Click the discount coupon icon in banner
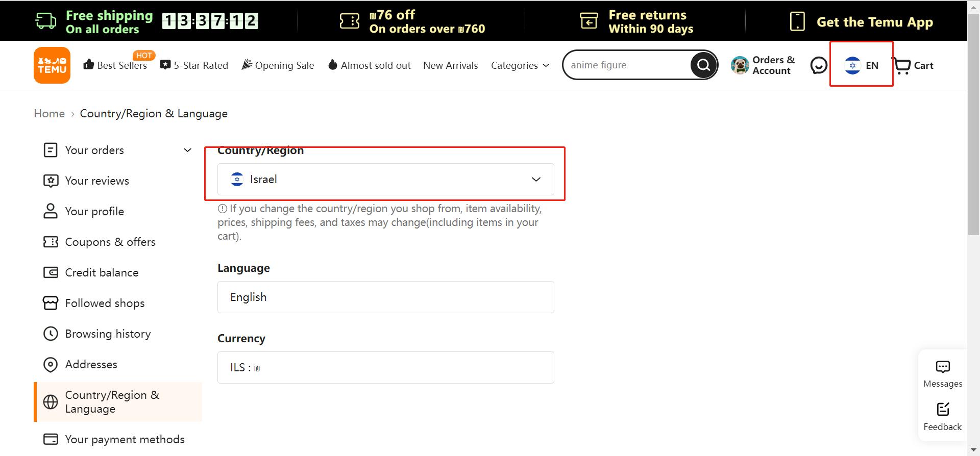 [350, 21]
